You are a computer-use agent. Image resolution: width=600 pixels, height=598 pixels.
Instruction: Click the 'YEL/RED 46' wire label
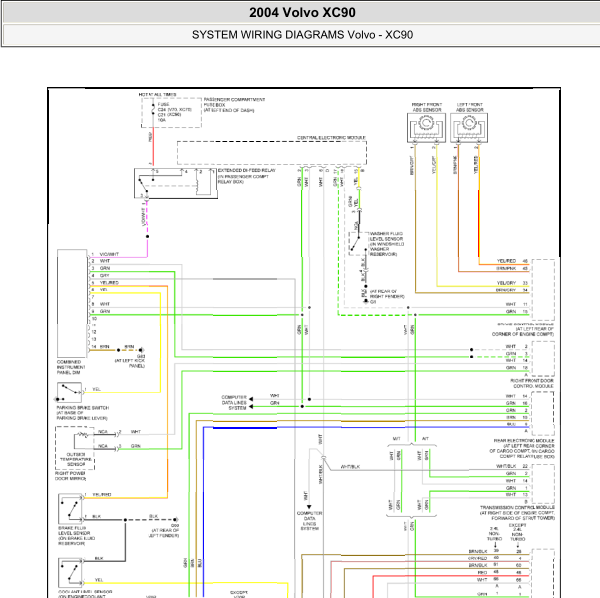pyautogui.click(x=512, y=261)
